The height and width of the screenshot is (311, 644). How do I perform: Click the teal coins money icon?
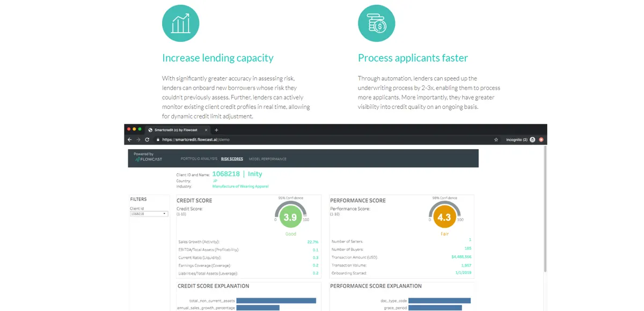coord(376,23)
